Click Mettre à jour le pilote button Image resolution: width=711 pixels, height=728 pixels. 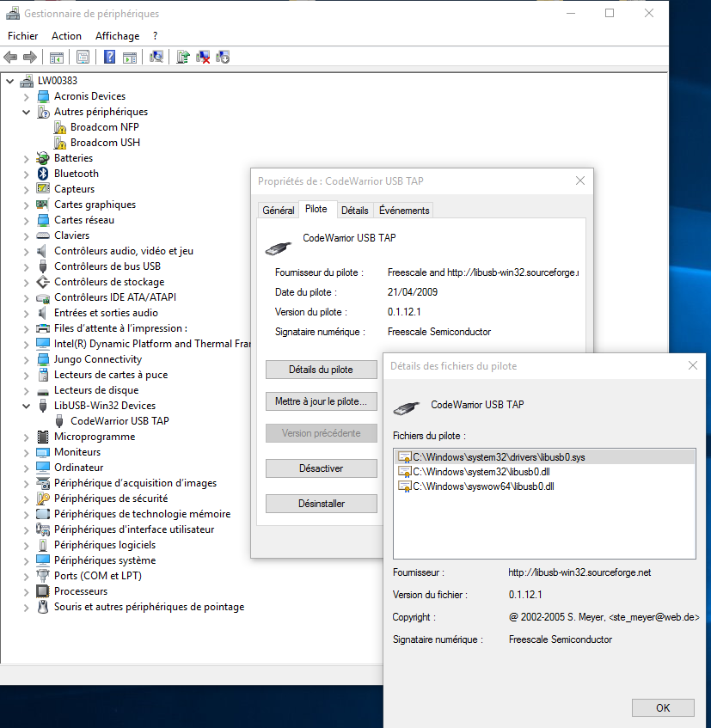pos(321,401)
